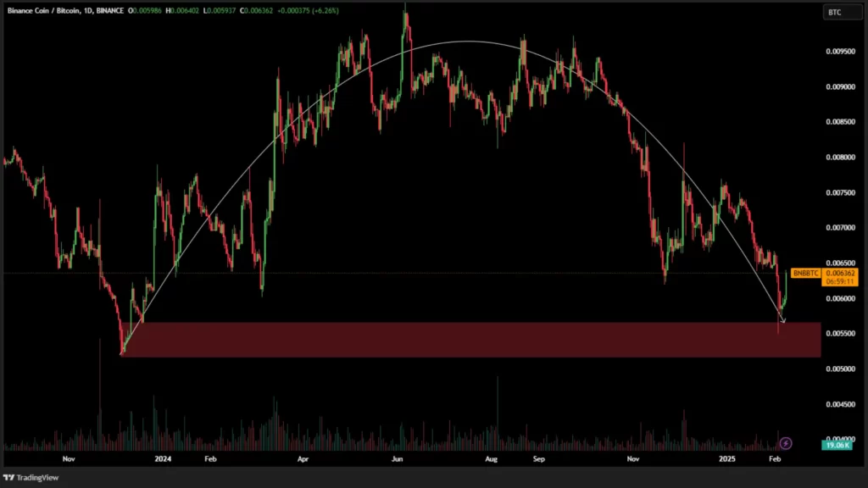
Task: Click the 0.007500 price axis label
Action: pyautogui.click(x=840, y=192)
